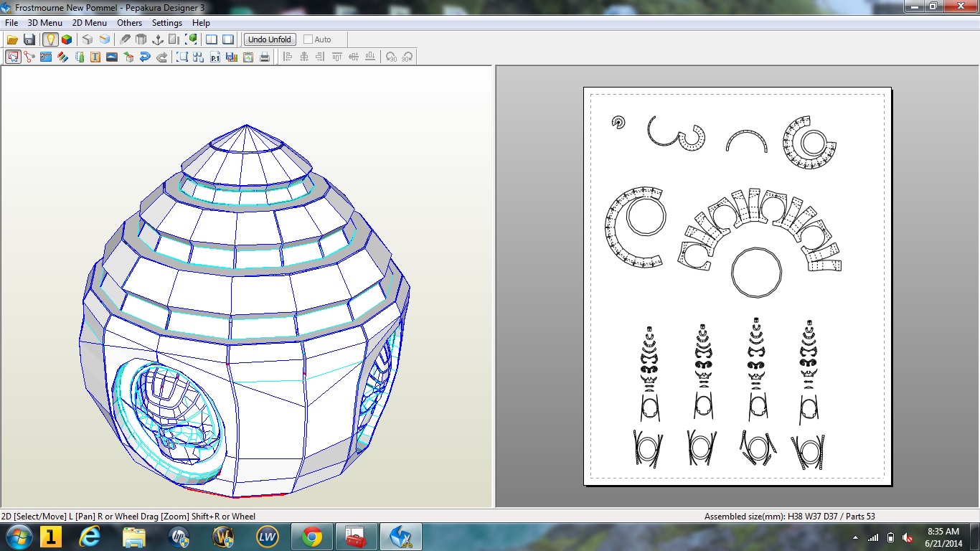Open the HP icon on the taskbar
Screen dimensions: 980x551
click(179, 537)
